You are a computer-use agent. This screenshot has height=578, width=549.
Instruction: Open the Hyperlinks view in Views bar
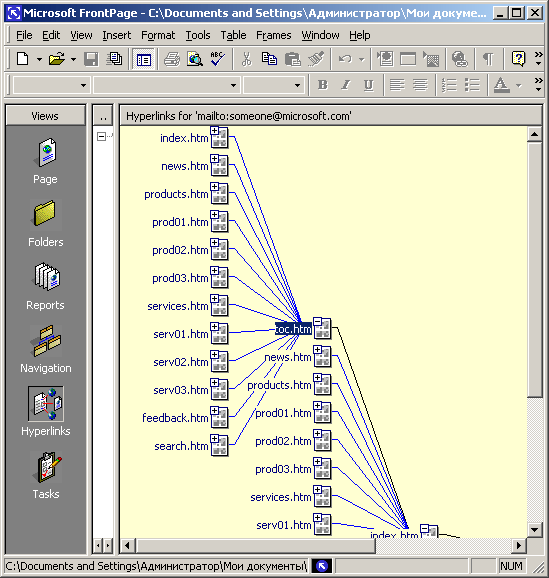[46, 404]
